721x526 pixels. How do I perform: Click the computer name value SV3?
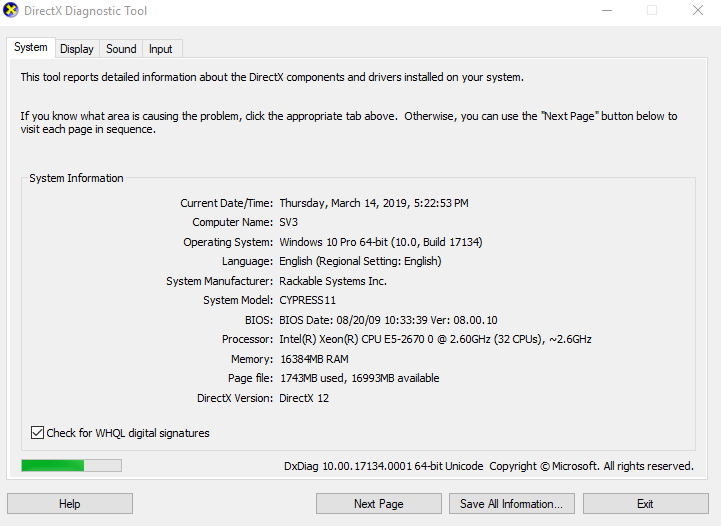click(289, 223)
